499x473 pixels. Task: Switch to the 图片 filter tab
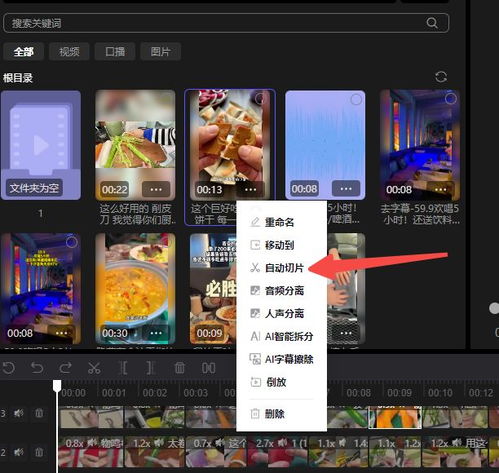point(160,52)
